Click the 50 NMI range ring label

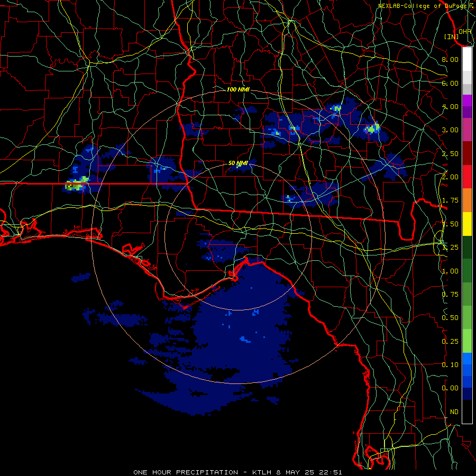pyautogui.click(x=238, y=163)
